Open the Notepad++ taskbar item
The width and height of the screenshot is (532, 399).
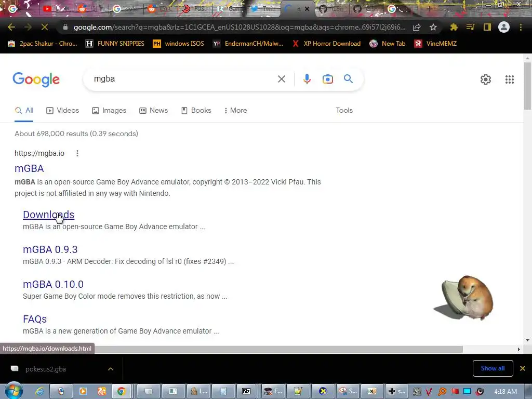click(x=298, y=391)
